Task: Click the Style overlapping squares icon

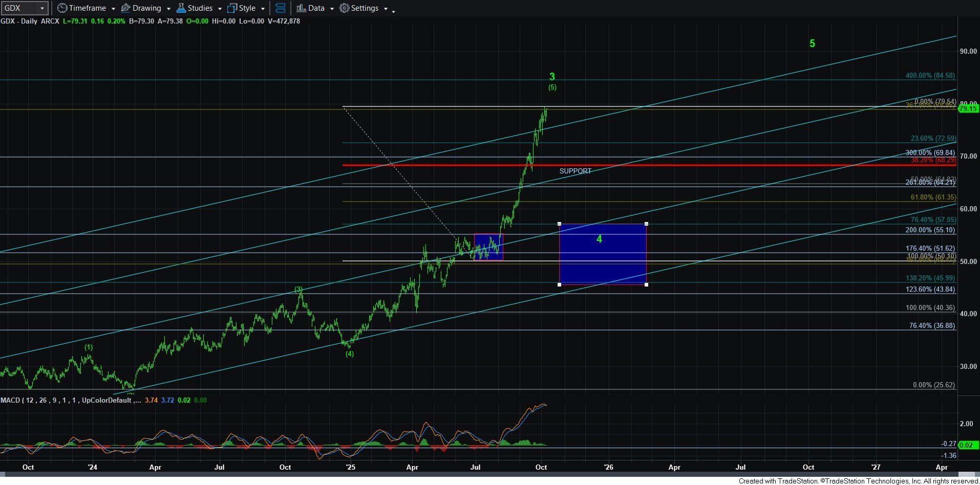Action: click(x=232, y=8)
